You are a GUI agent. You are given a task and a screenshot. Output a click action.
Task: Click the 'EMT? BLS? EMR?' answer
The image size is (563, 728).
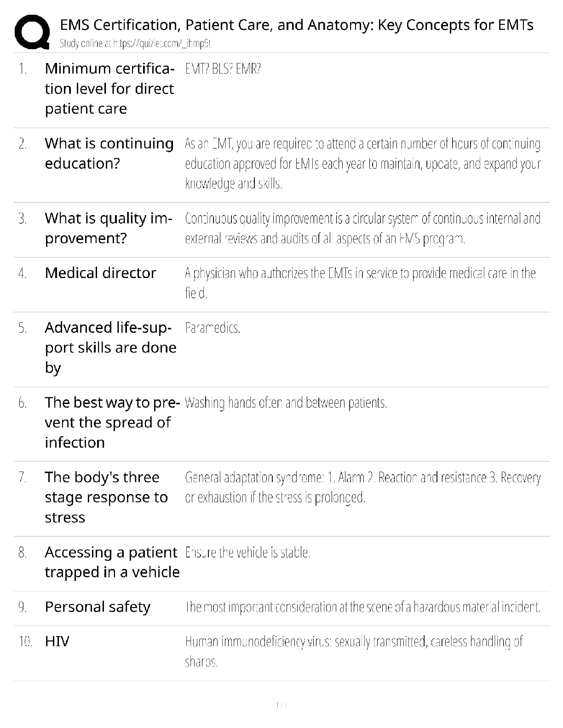click(x=223, y=69)
